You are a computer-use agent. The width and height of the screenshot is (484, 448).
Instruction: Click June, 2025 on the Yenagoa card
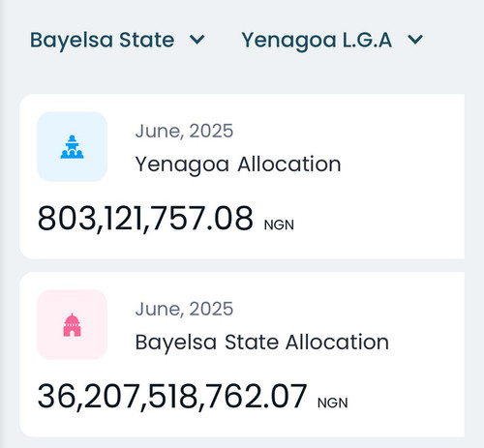click(184, 132)
